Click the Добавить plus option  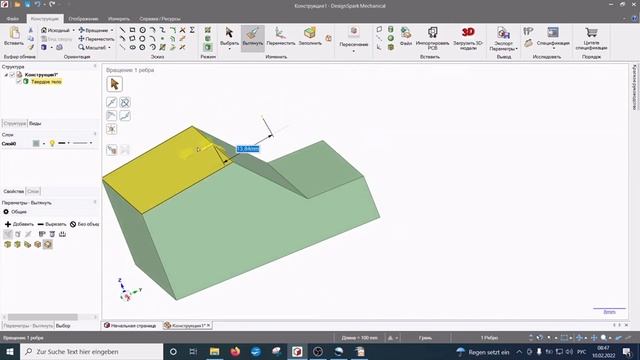(x=19, y=224)
